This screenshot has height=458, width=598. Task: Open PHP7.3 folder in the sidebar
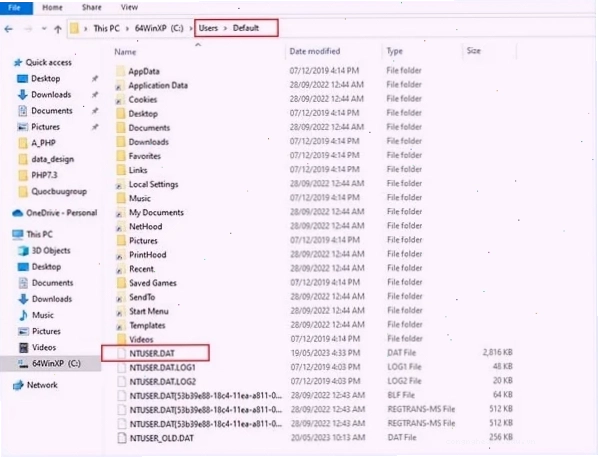[x=38, y=175]
